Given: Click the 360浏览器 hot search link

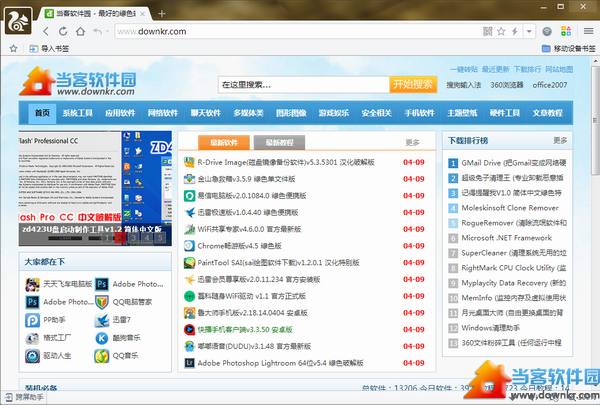Looking at the screenshot, I should [x=507, y=85].
